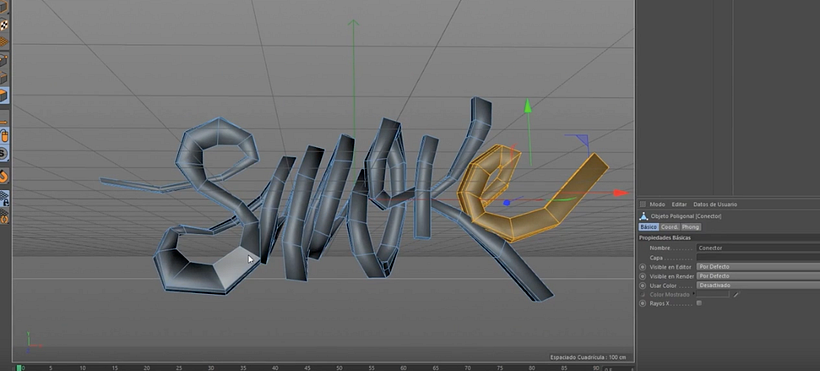Select the orange-grid Workplane mode icon
This screenshot has height=371, width=820.
pyautogui.click(x=4, y=42)
